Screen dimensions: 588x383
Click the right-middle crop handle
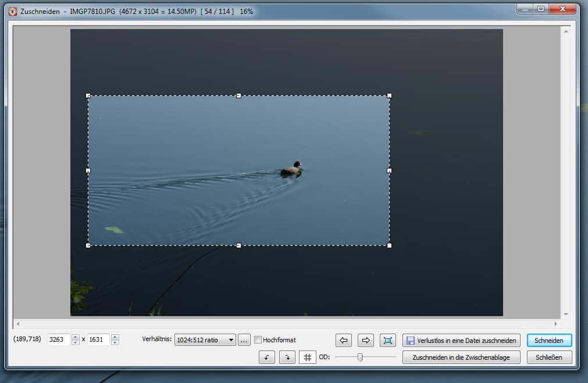click(389, 170)
